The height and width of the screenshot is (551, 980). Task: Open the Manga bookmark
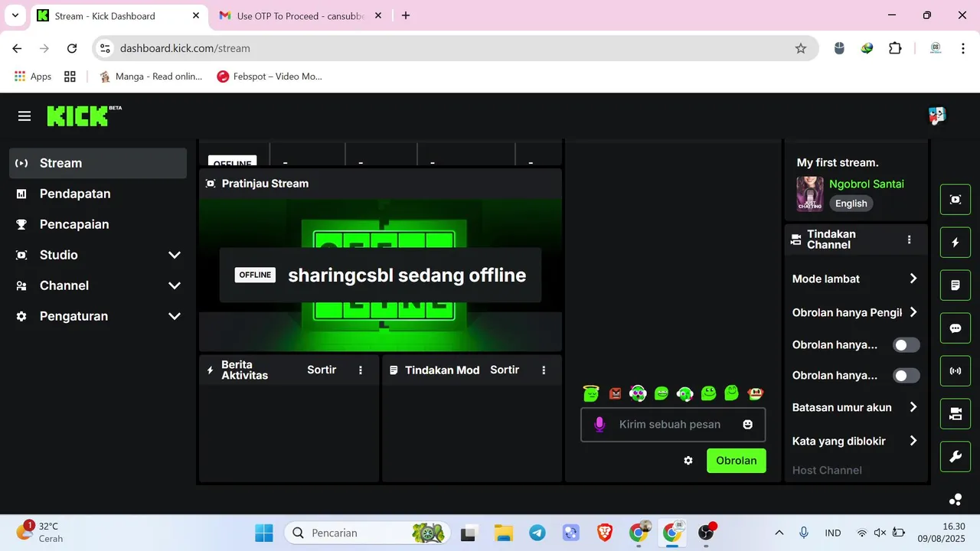[151, 77]
